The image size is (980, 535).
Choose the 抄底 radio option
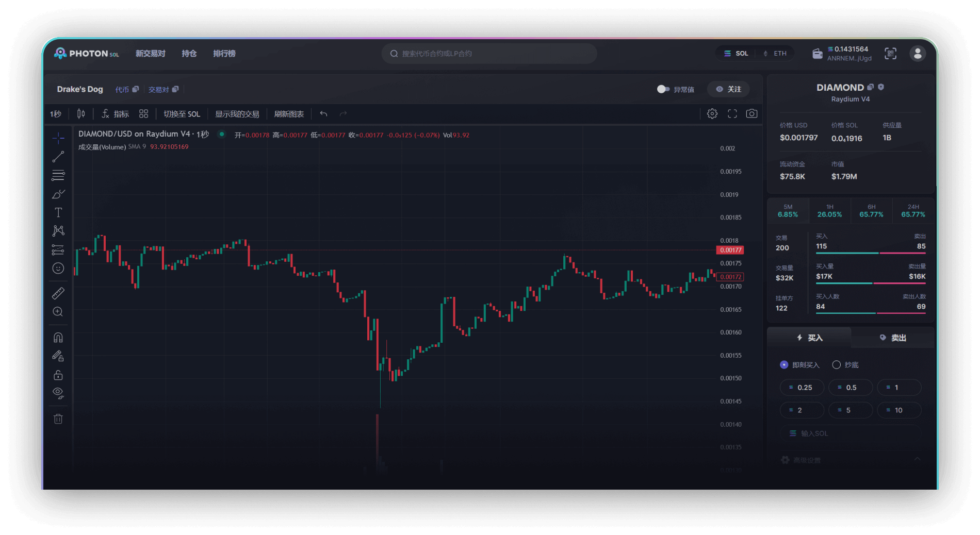(837, 365)
